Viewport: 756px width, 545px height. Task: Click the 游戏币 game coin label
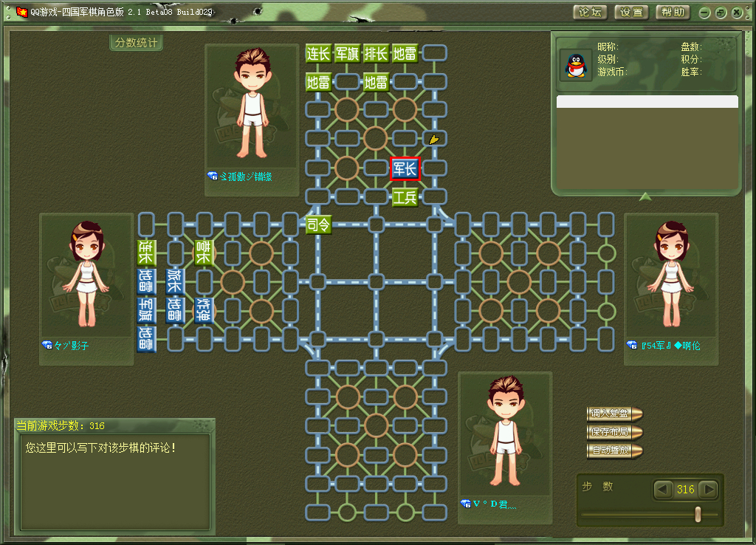tap(612, 72)
